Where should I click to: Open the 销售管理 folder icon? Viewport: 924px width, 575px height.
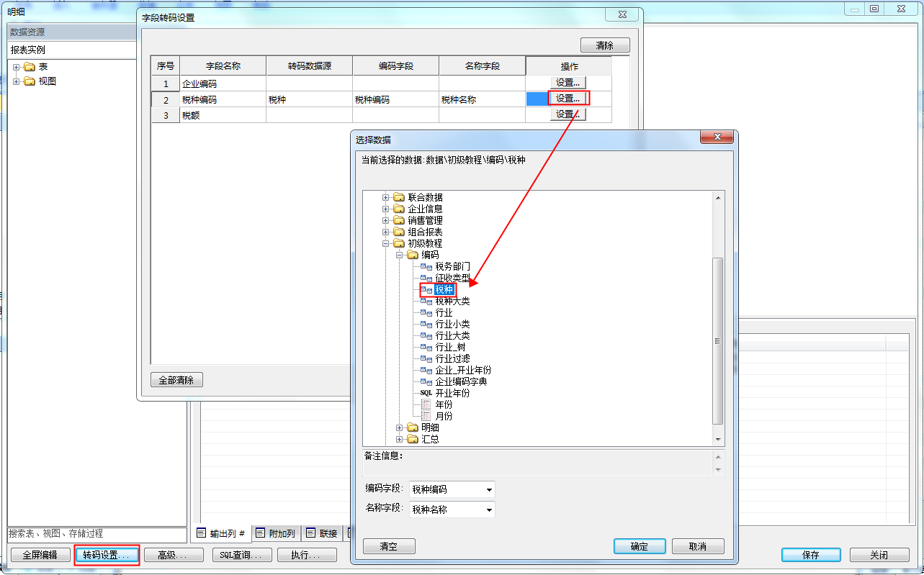[x=399, y=220]
